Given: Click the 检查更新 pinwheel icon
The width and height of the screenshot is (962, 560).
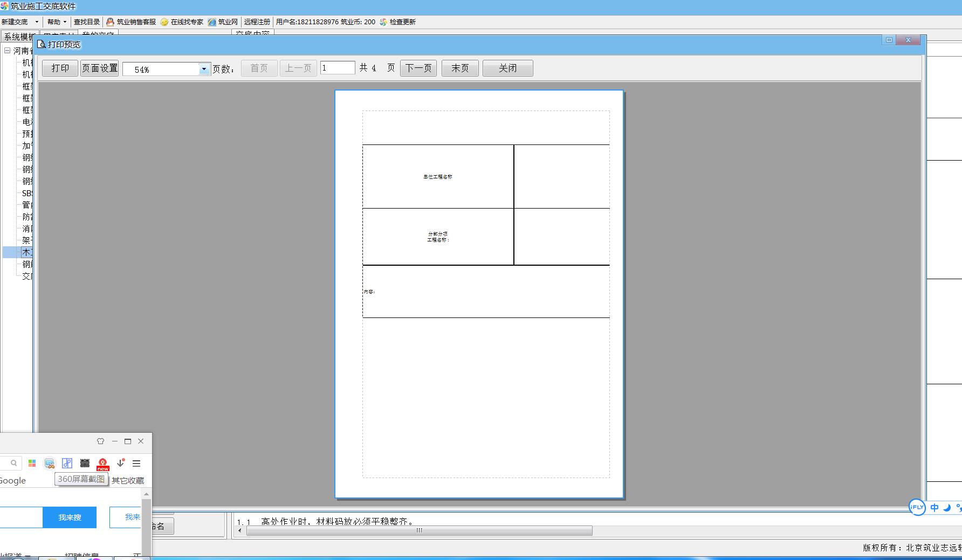Looking at the screenshot, I should tap(383, 22).
